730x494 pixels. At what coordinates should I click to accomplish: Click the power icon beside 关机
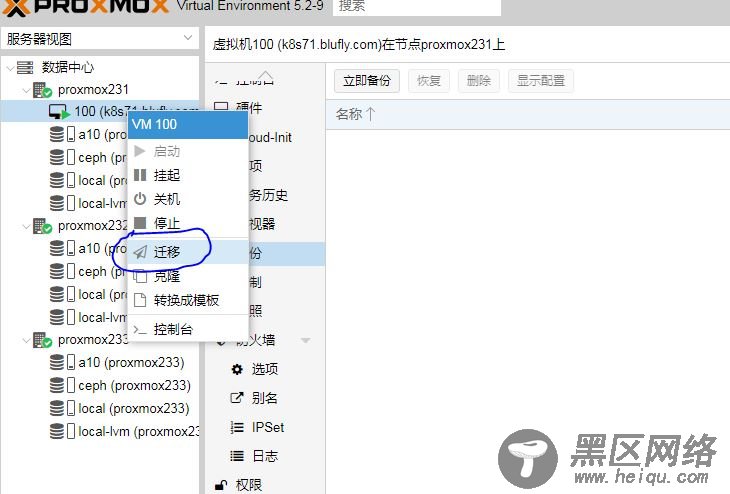[140, 199]
